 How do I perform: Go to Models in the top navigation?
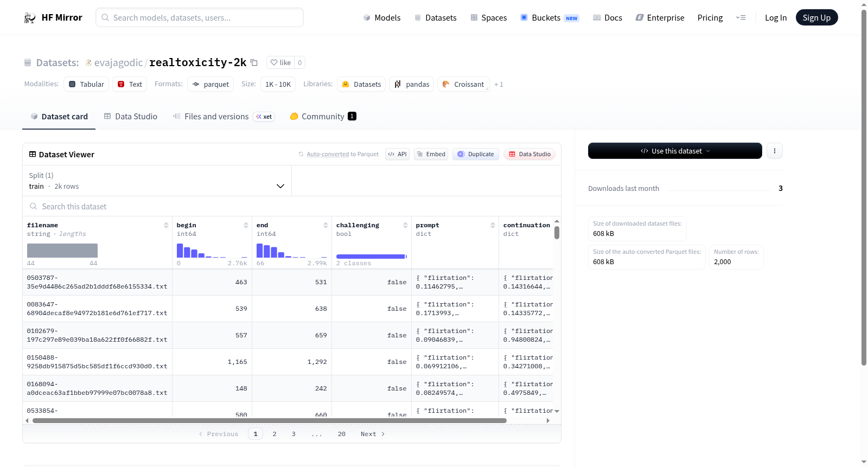382,18
